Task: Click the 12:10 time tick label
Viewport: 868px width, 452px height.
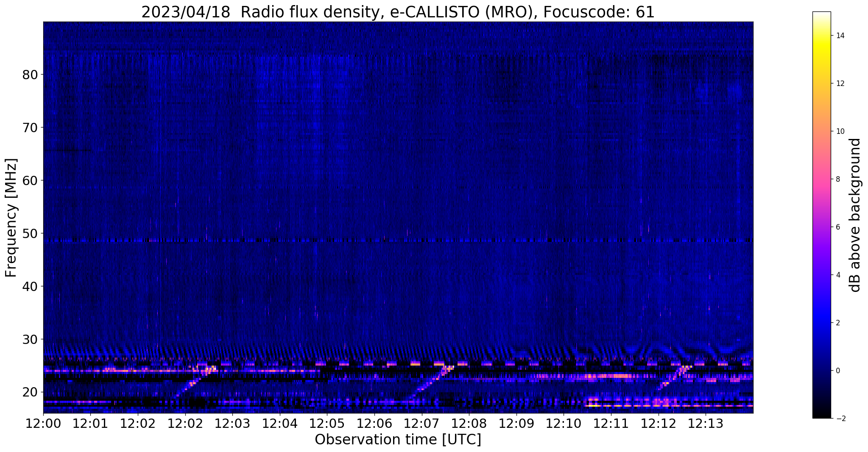Action: (564, 424)
